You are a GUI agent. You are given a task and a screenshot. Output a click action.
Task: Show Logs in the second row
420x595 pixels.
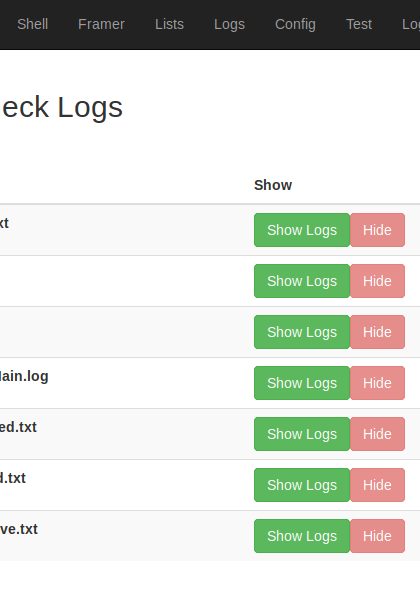[x=302, y=281]
